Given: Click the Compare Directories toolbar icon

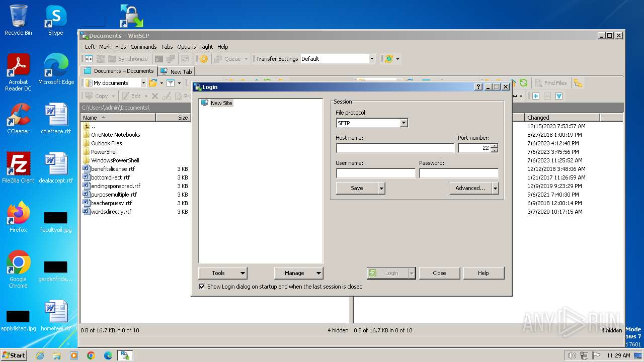Looking at the screenshot, I should 89,59.
